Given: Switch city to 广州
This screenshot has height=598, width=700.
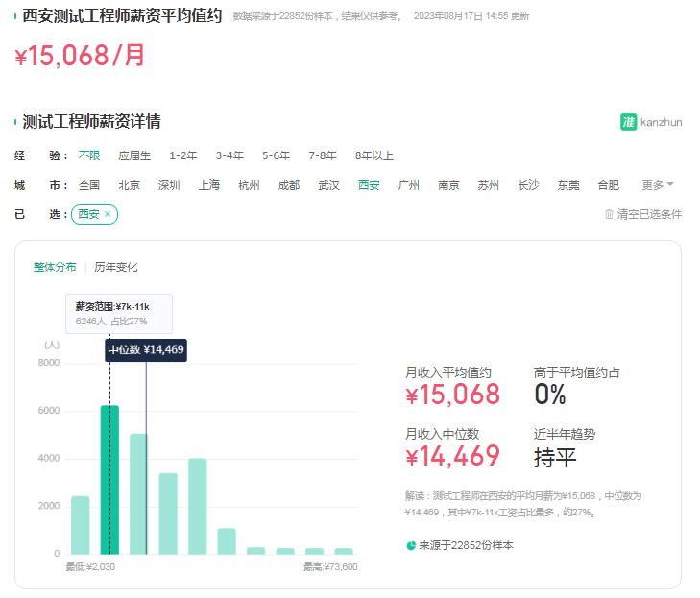Looking at the screenshot, I should point(408,184).
